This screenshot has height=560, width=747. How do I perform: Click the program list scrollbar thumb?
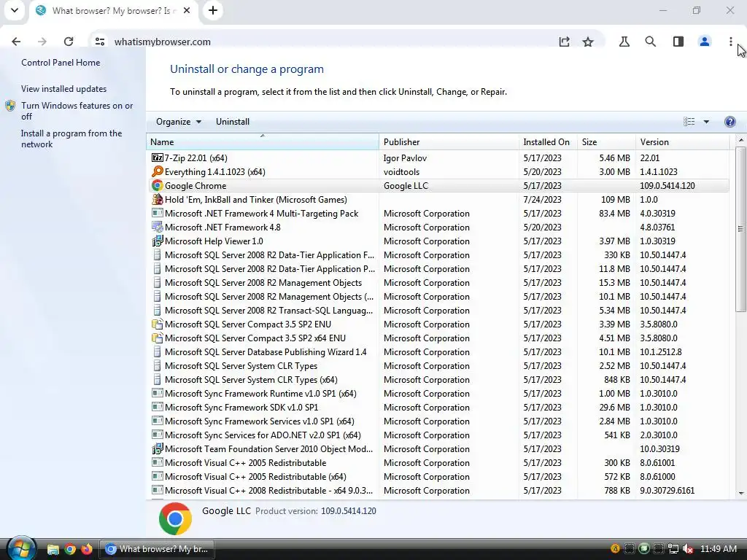coord(740,230)
